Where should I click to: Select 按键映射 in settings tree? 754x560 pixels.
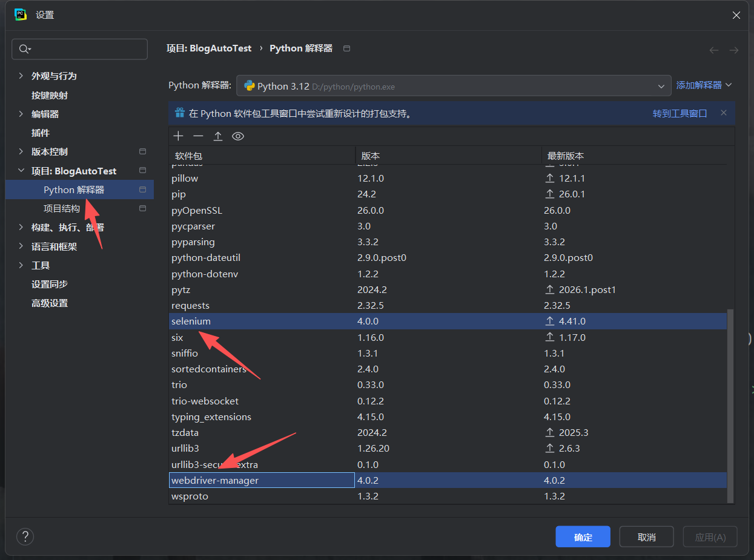[50, 95]
